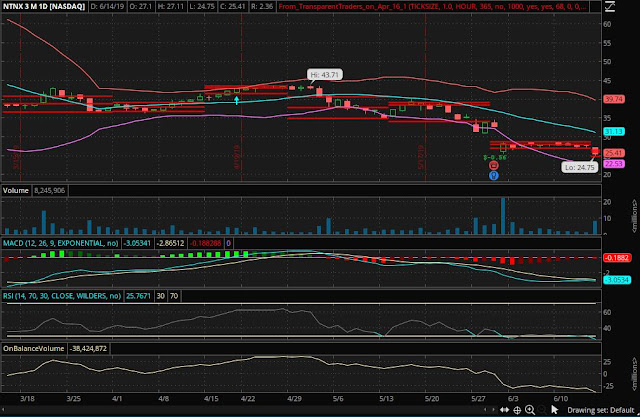Select the crosshair pan tool

(517, 410)
